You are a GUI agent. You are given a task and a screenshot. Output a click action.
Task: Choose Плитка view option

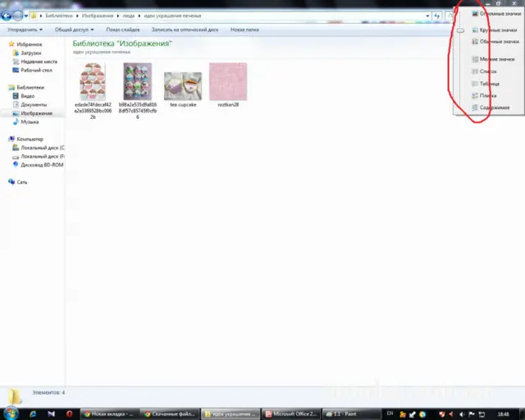click(484, 96)
